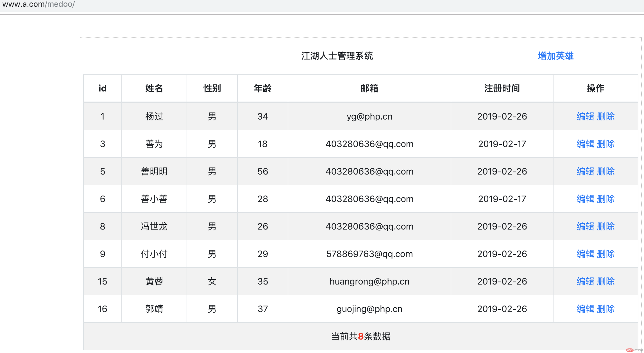This screenshot has width=644, height=353.
Task: Click email guojing@php.cn
Action: click(369, 309)
